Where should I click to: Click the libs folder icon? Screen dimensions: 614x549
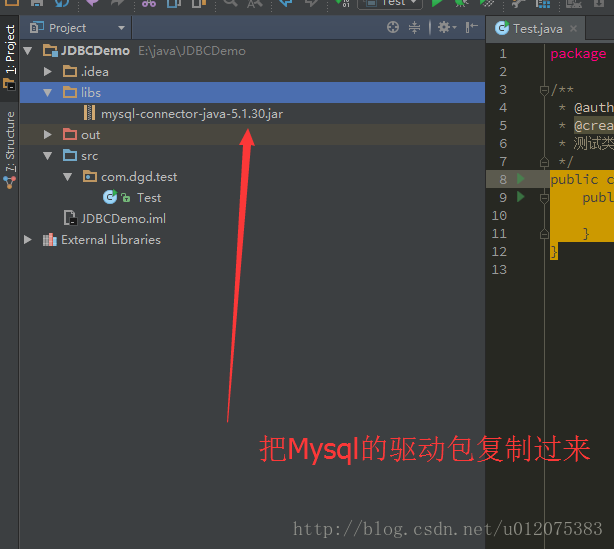coord(70,92)
